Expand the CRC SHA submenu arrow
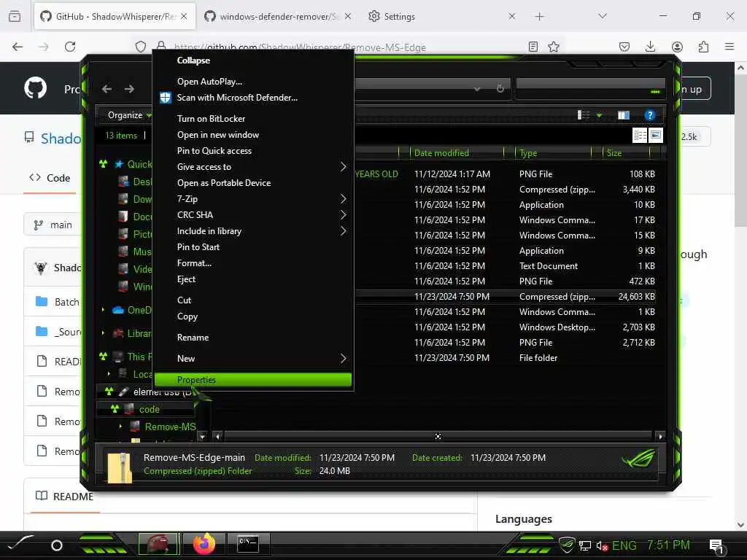This screenshot has height=560, width=747. pyautogui.click(x=344, y=215)
